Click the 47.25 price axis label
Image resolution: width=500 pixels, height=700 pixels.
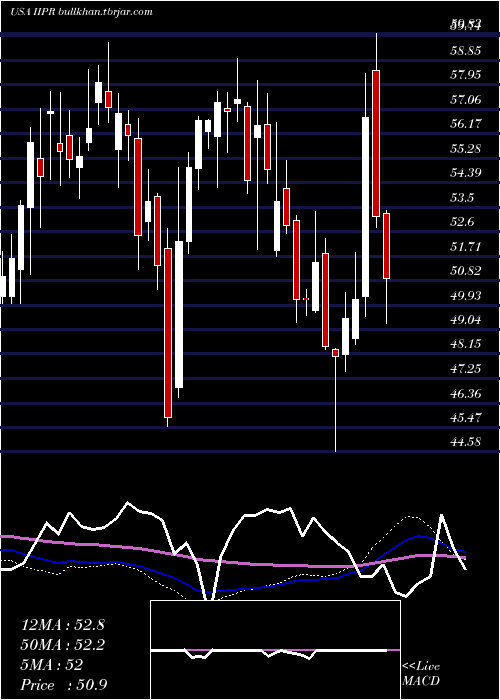(x=465, y=368)
